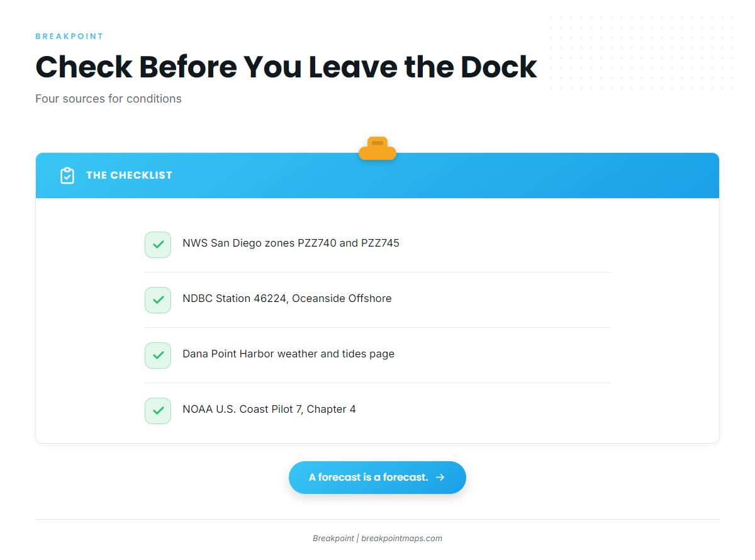
Task: Click the Breakpoint name in the footer
Action: [333, 539]
